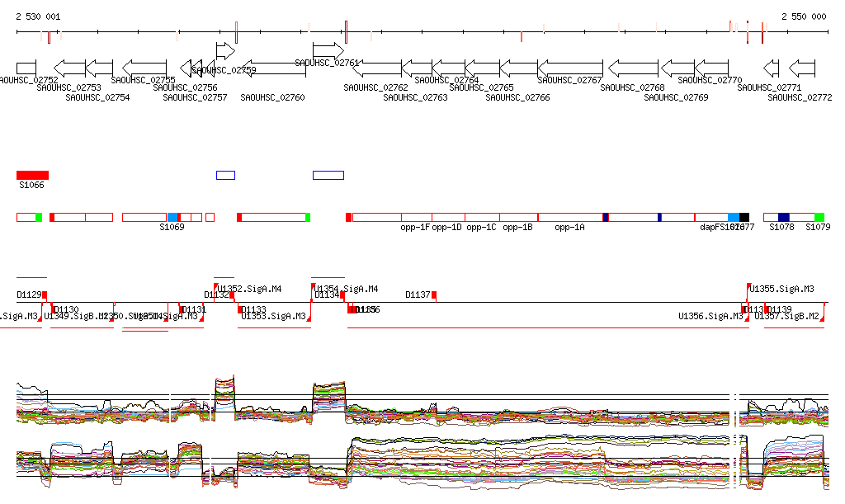Viewport: 845px width, 504px height.
Task: Select the SAOUHSC_02761 rightward gene arrow
Action: 328,51
